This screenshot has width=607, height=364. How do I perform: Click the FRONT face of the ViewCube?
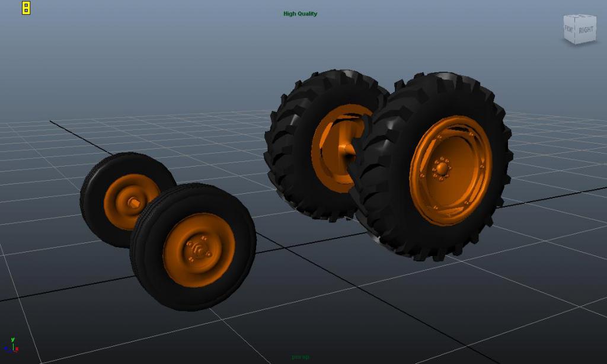coord(568,28)
